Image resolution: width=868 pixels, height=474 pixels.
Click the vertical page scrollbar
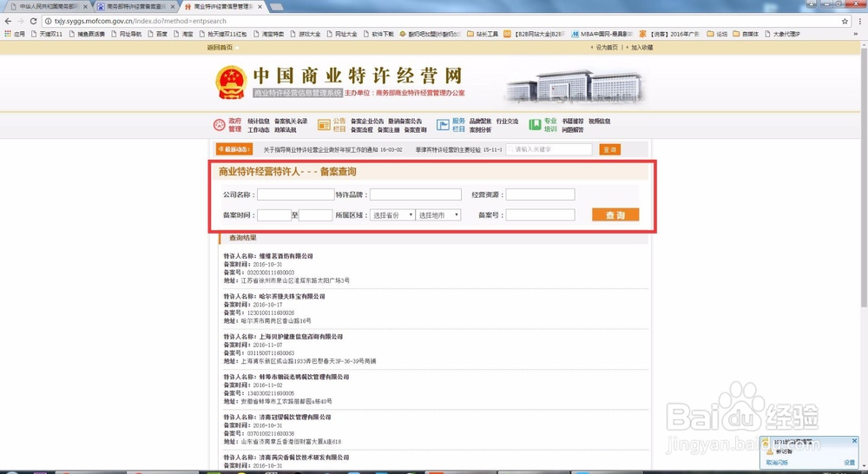coord(864,177)
